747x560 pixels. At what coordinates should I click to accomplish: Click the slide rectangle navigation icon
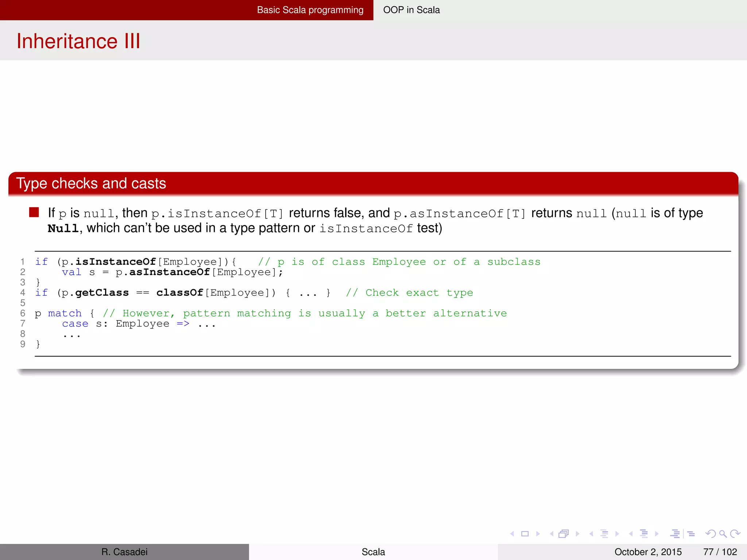525,534
